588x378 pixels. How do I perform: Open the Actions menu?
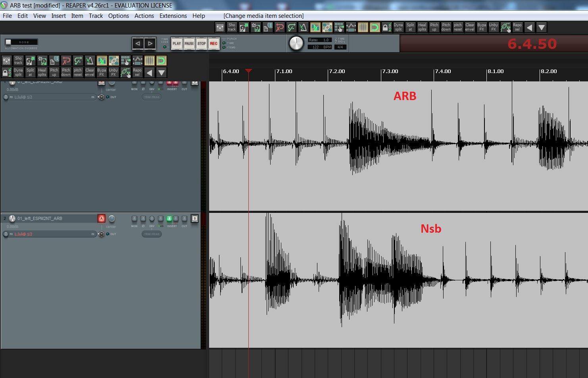click(x=144, y=16)
